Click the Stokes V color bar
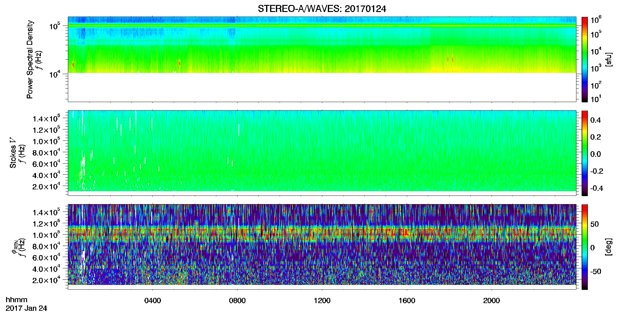The image size is (644, 332). [585, 153]
